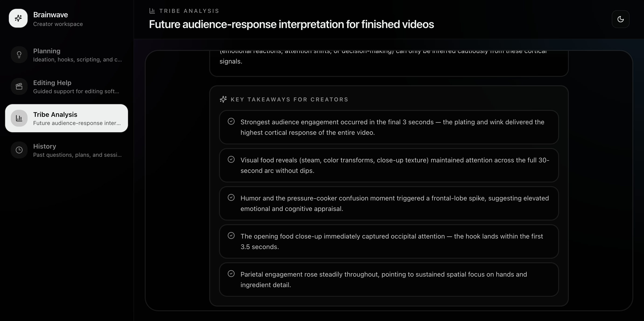Image resolution: width=644 pixels, height=321 pixels.
Task: Click the parietal engagement takeaway card
Action: coord(389,279)
